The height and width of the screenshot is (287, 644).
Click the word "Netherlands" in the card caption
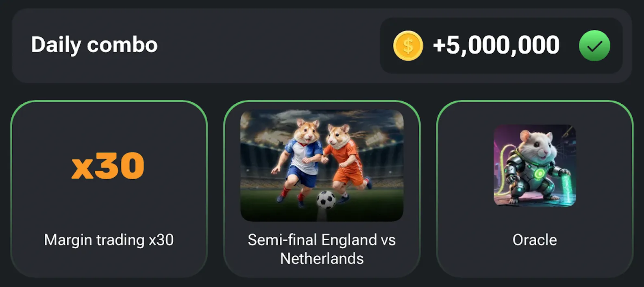(322, 259)
